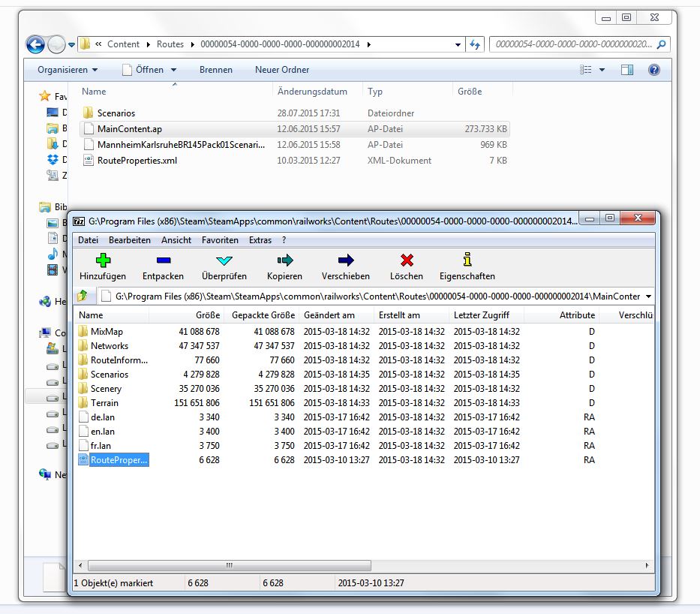Select the MainContent.ap file in Explorer
The image size is (700, 614).
pyautogui.click(x=295, y=128)
